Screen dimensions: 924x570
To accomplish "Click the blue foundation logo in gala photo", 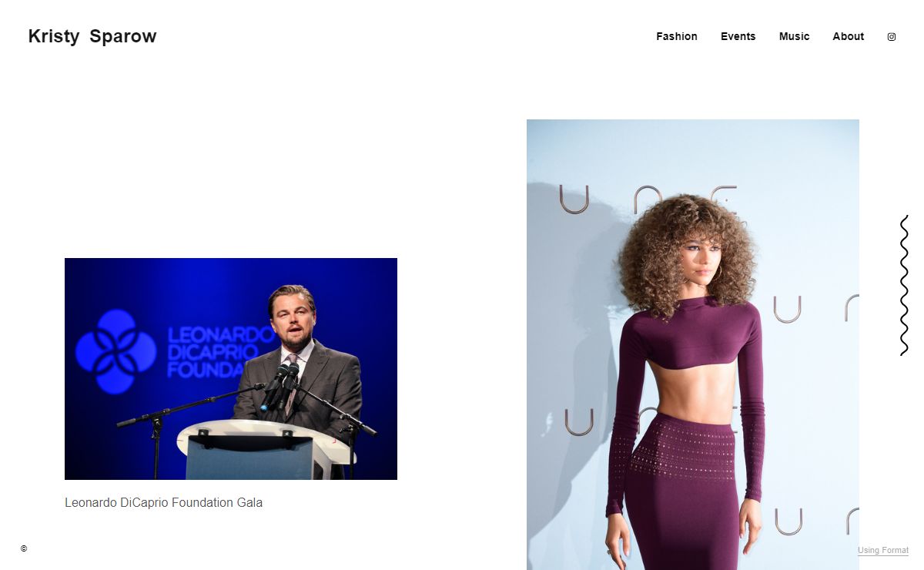I will (x=116, y=352).
